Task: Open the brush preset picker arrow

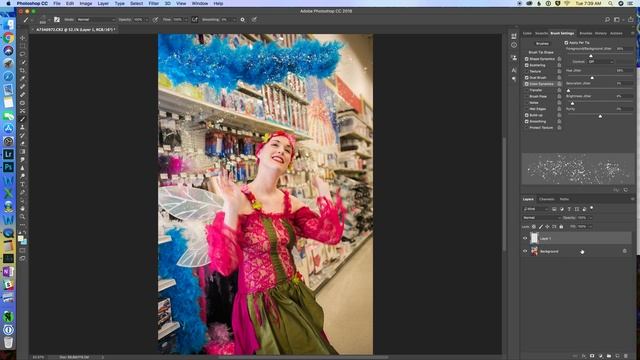Action: coord(49,20)
